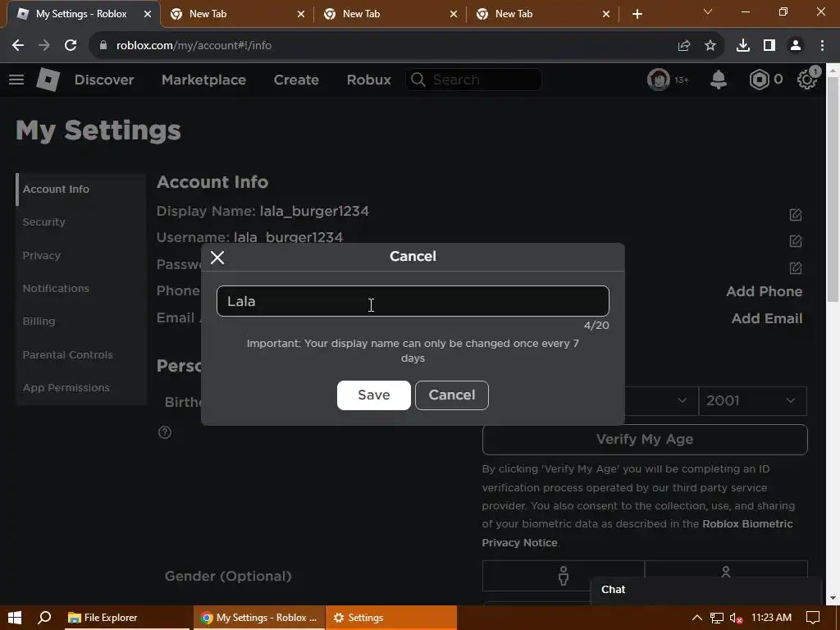Save the new display name
Image resolution: width=840 pixels, height=630 pixels.
(x=374, y=395)
